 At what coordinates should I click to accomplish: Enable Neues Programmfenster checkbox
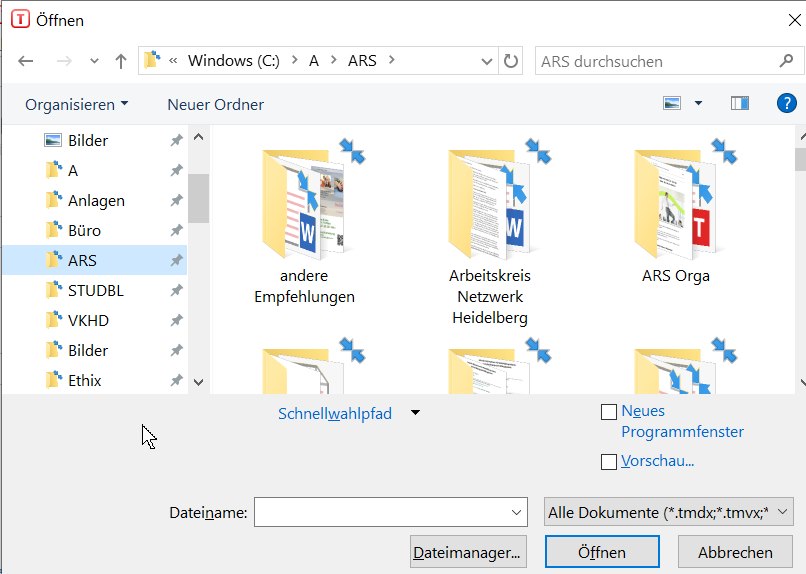609,412
